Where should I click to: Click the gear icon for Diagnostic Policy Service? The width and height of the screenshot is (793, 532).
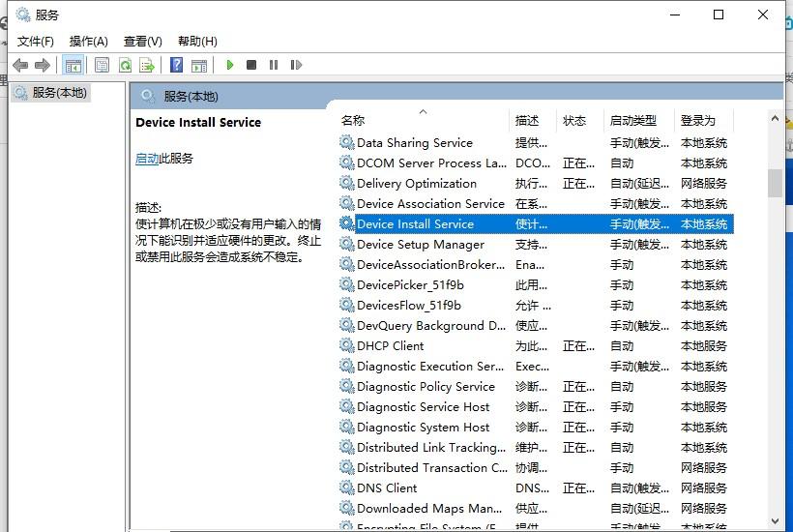tap(346, 386)
